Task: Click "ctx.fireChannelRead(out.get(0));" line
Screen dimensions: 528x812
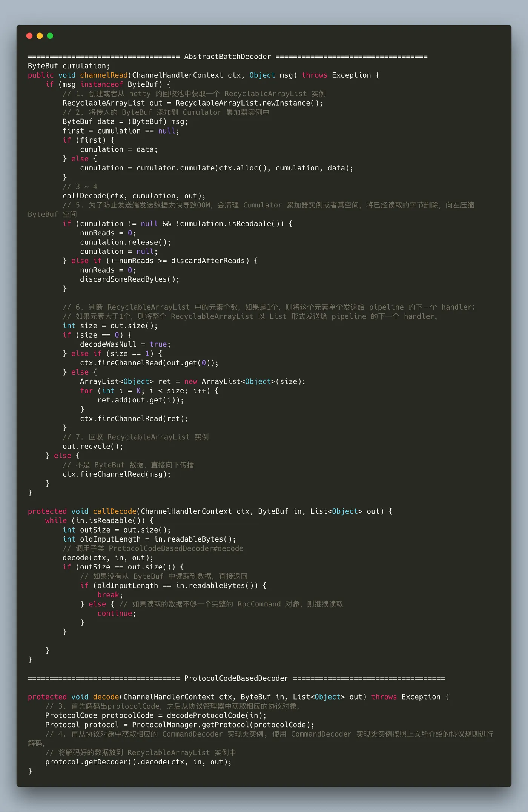Action: (149, 363)
